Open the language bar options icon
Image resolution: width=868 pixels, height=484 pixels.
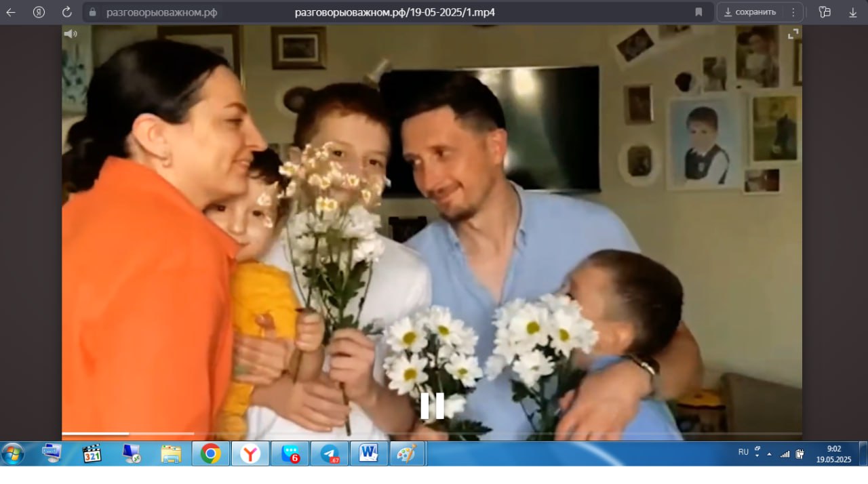point(757,451)
